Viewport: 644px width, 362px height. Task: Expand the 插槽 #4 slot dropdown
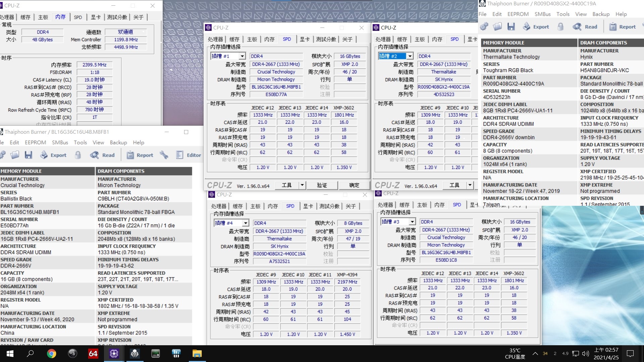tap(246, 223)
